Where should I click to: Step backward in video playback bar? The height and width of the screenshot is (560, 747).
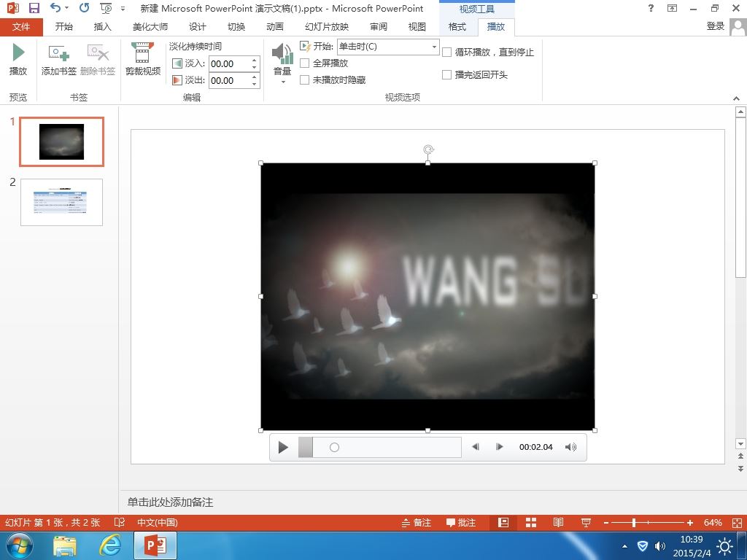(x=475, y=447)
